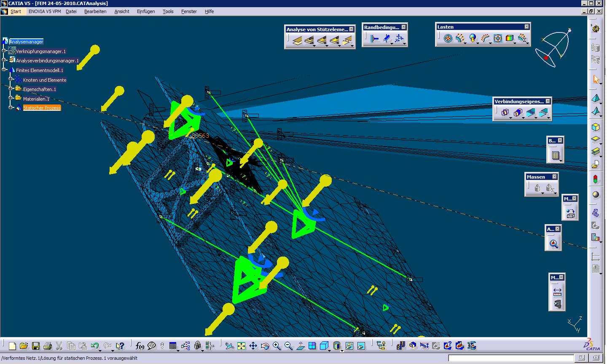Click the yellow cube property icon in right toolbar

596,127
